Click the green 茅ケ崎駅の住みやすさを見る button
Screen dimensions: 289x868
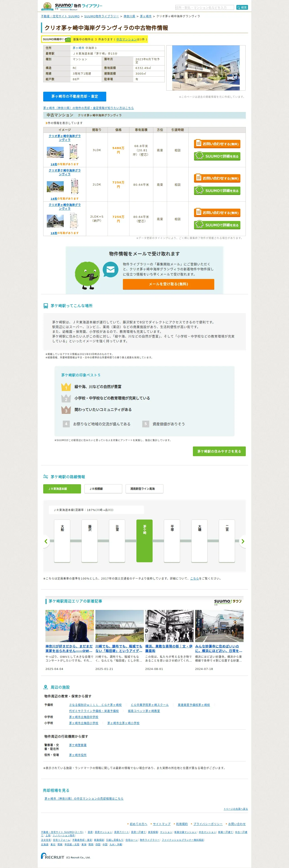(x=219, y=451)
